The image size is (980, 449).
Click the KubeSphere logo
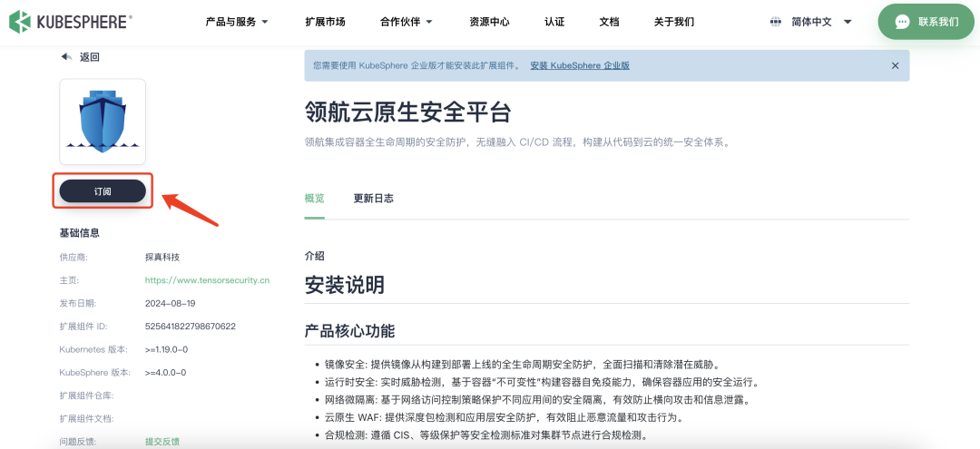coord(71,22)
